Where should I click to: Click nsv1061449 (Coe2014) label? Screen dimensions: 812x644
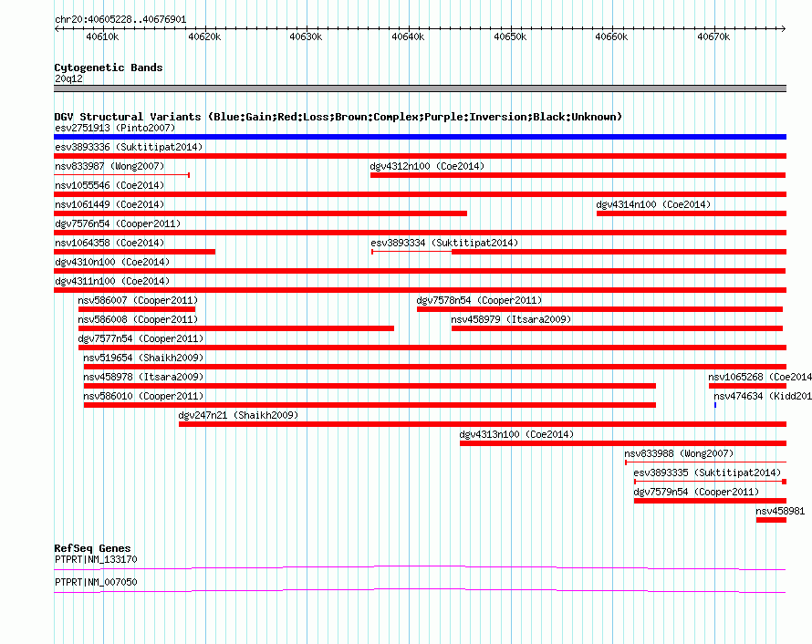[109, 204]
